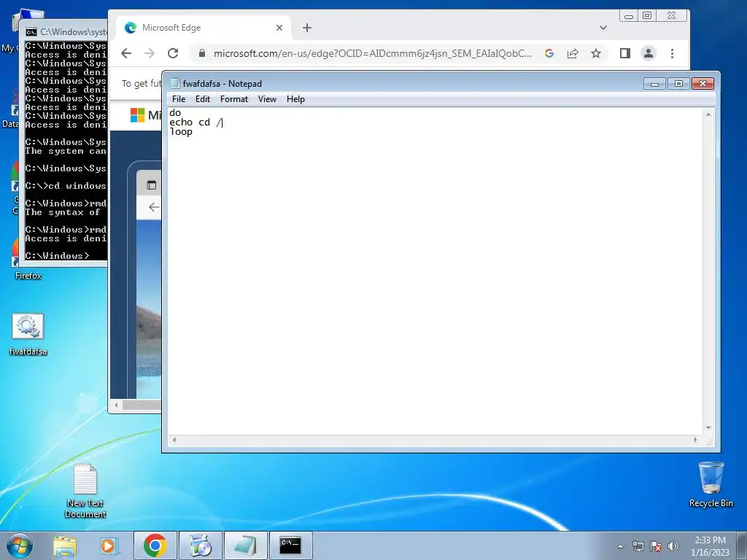Click the tab icon in webpage preview
This screenshot has height=560, width=747.
(152, 185)
